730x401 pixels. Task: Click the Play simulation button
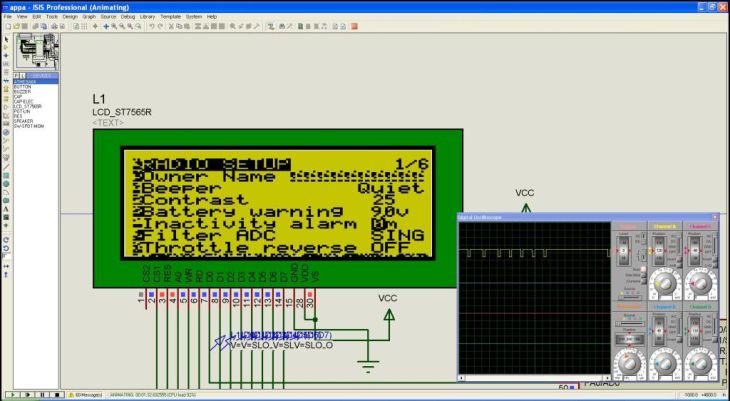click(x=13, y=394)
